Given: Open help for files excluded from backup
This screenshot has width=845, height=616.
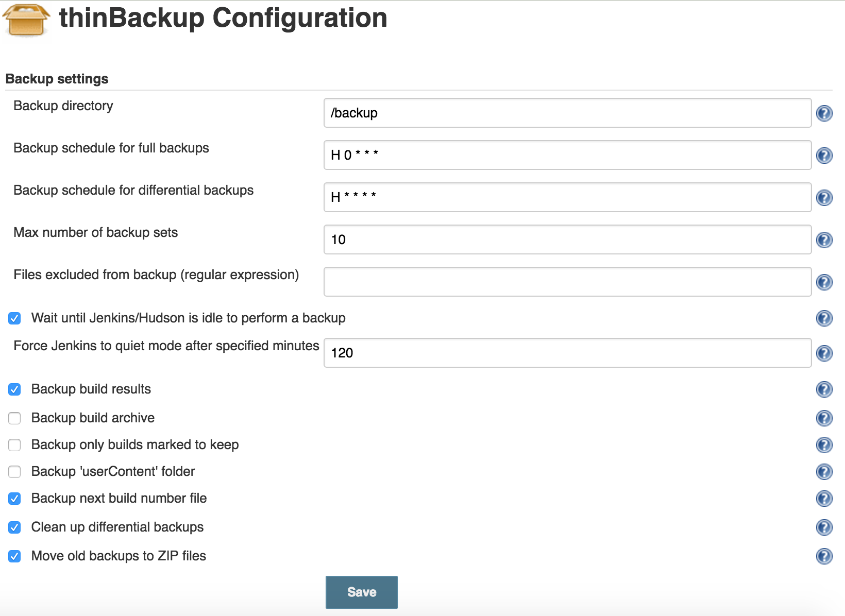Looking at the screenshot, I should click(824, 282).
